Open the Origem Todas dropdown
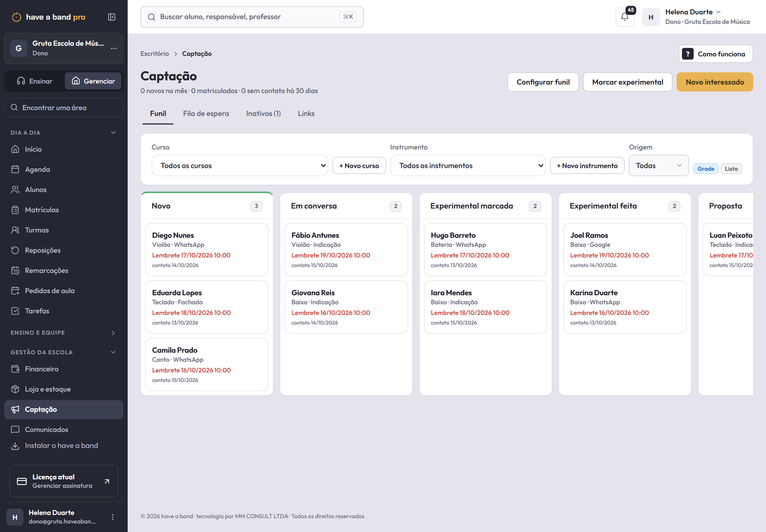This screenshot has height=532, width=766. 659,166
